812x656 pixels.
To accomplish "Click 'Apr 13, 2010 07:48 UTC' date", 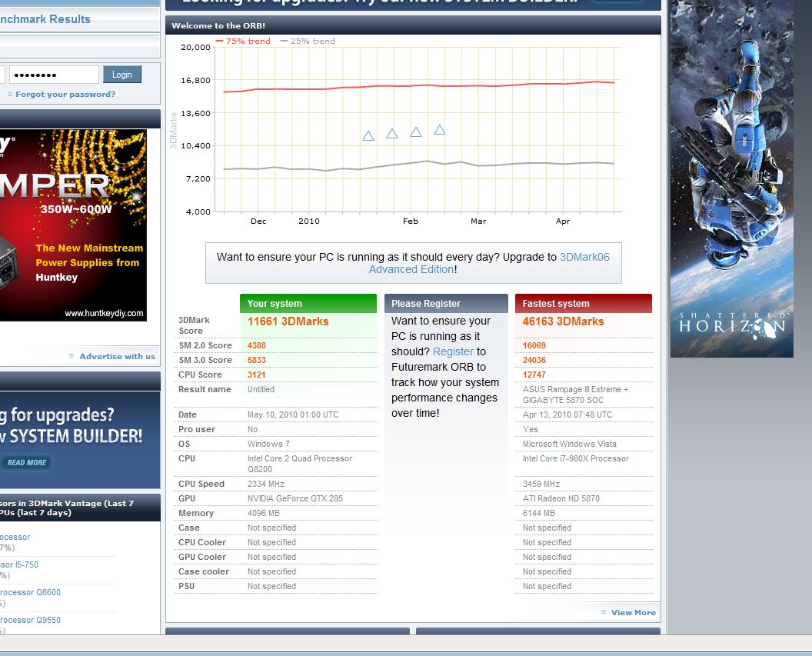I will point(567,415).
